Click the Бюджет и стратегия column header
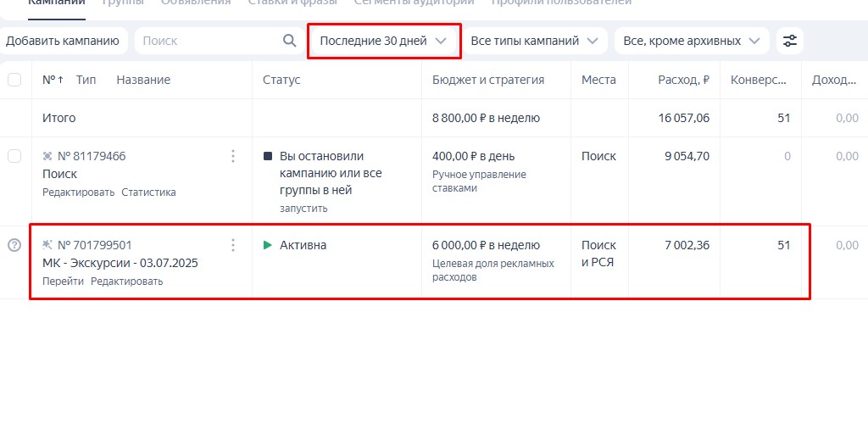 488,80
